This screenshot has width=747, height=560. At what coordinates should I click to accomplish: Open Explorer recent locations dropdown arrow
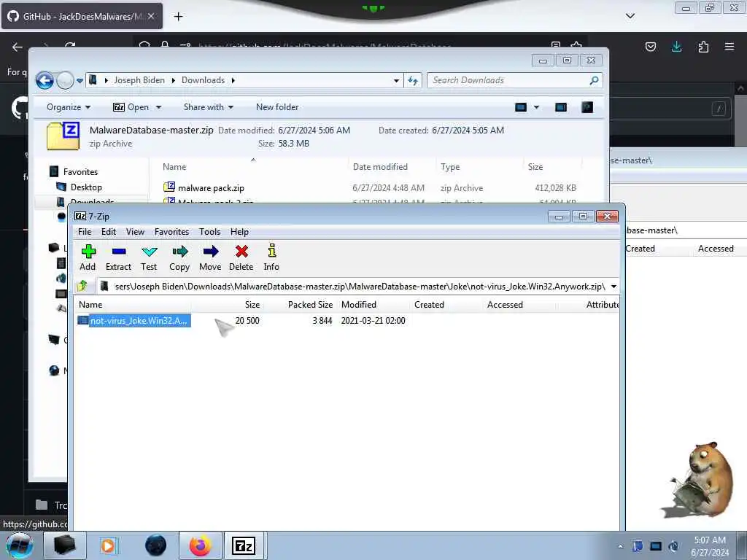(x=80, y=80)
